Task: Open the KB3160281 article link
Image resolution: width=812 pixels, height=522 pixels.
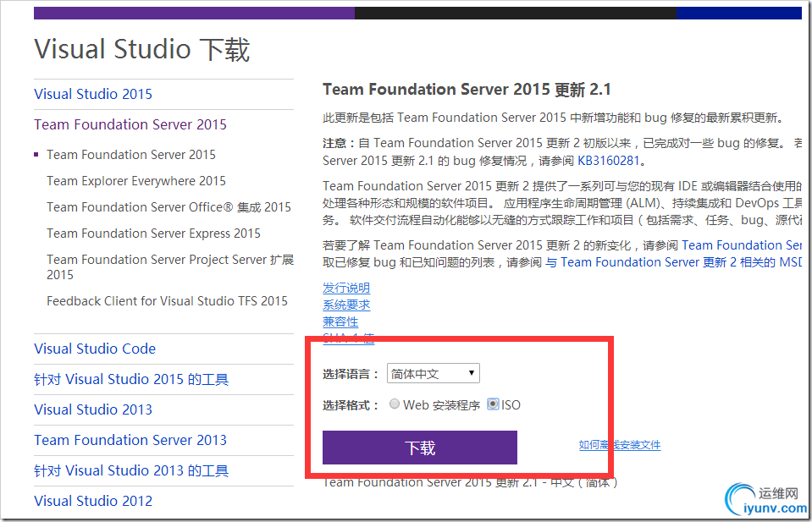Action: (609, 161)
